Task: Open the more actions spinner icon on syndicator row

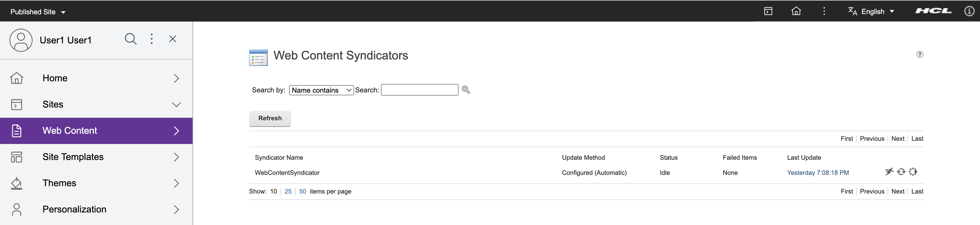Action: 913,172
